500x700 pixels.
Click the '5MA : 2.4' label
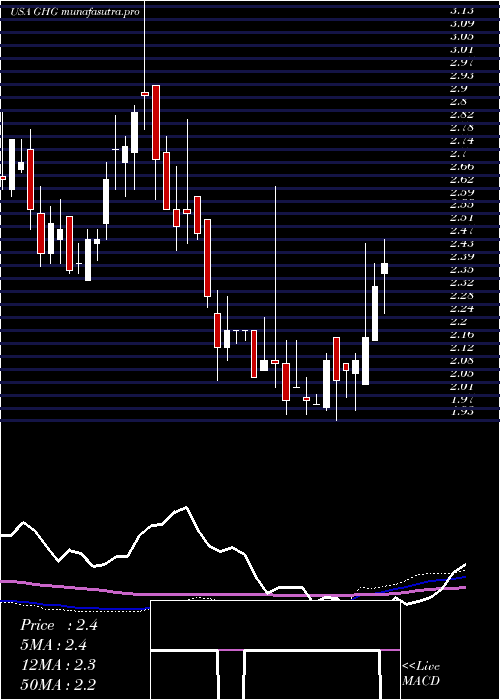pos(54,645)
